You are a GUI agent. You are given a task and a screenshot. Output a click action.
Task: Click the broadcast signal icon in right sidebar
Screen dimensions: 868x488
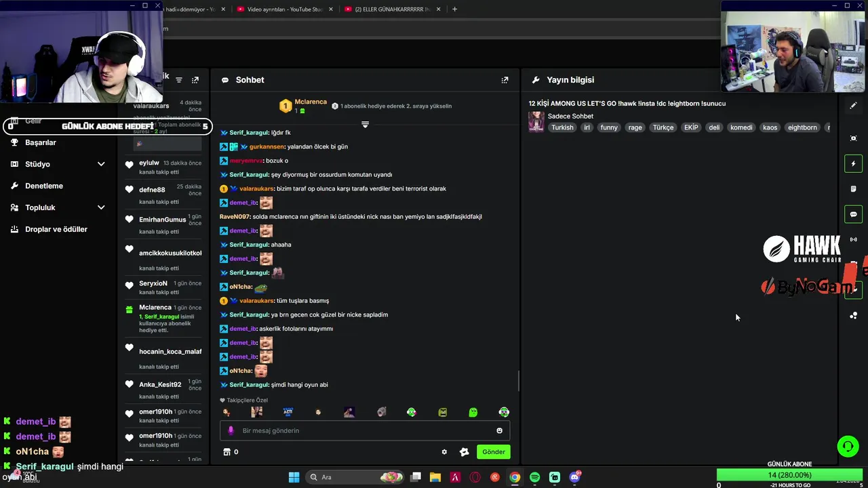point(853,239)
